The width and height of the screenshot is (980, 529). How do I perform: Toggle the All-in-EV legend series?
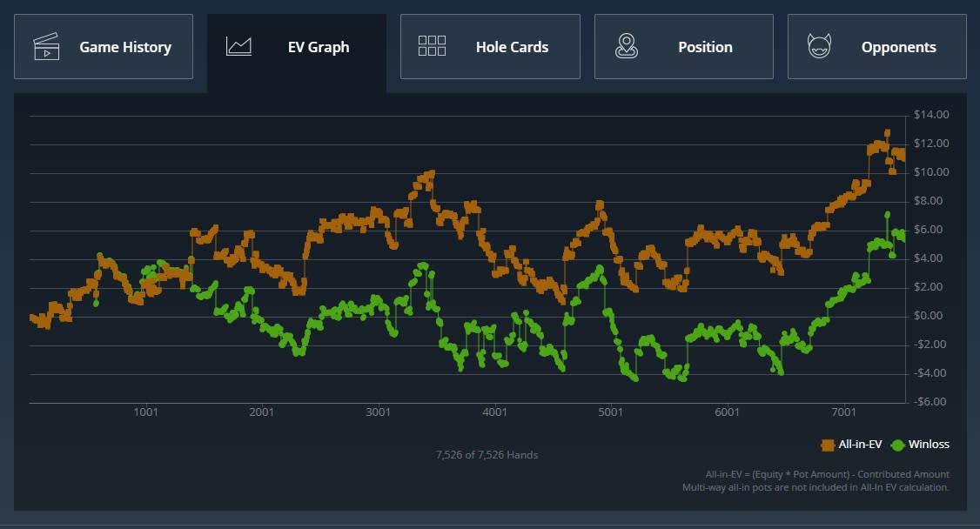tap(851, 445)
